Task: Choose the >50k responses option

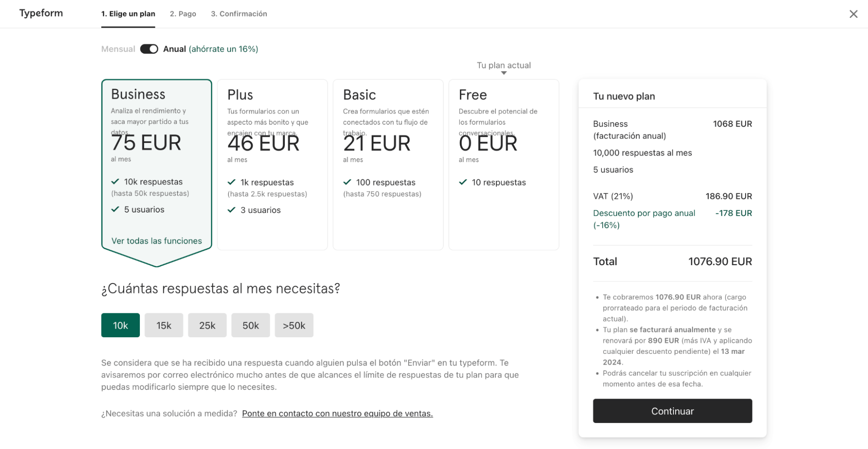Action: coord(294,325)
